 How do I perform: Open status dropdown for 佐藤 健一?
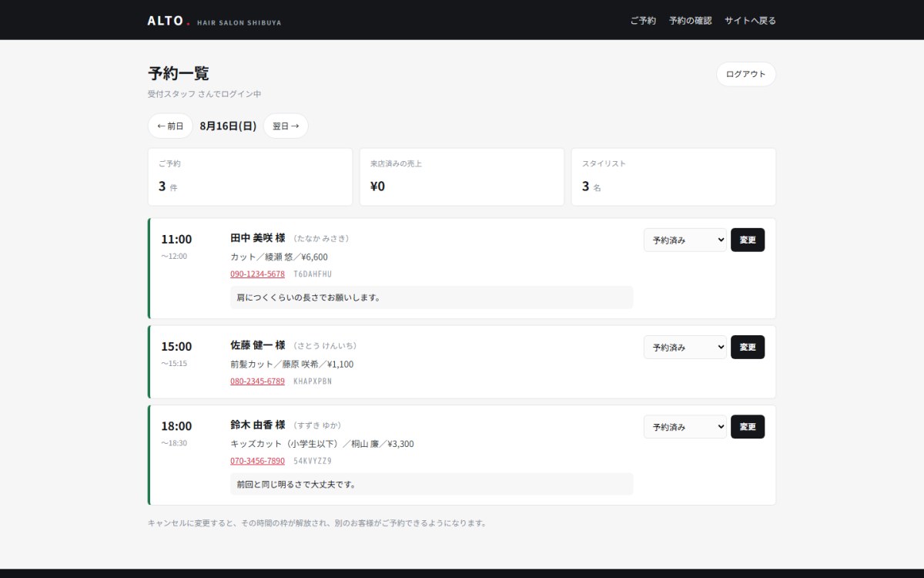click(x=685, y=347)
